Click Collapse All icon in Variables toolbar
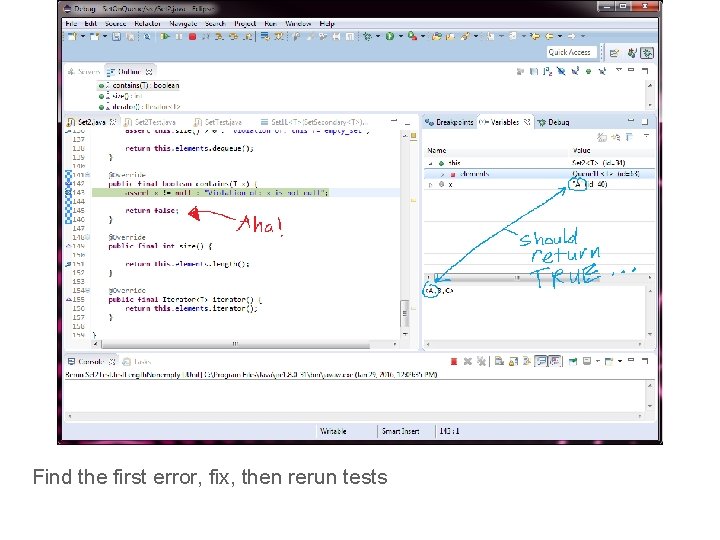Screen dimensions: 720x540 [629, 136]
